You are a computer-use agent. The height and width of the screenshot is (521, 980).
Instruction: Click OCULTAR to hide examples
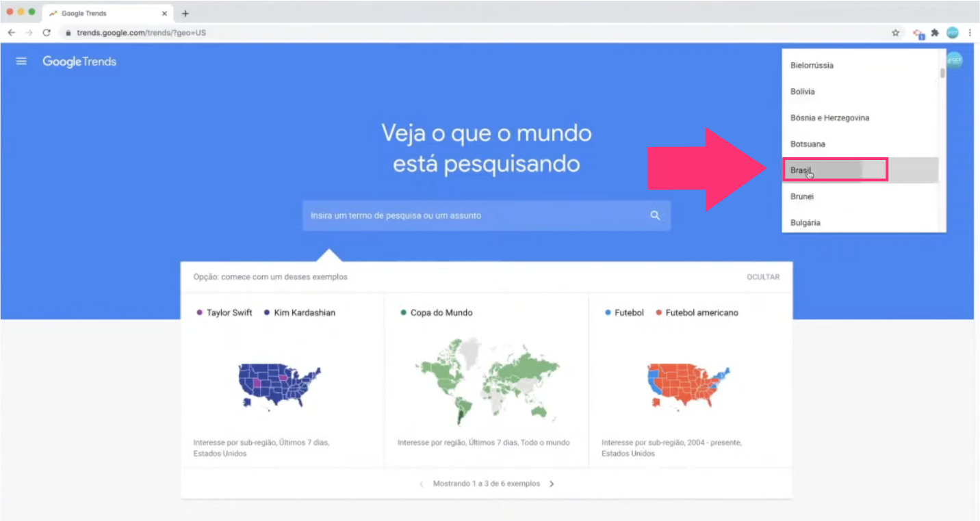point(763,277)
